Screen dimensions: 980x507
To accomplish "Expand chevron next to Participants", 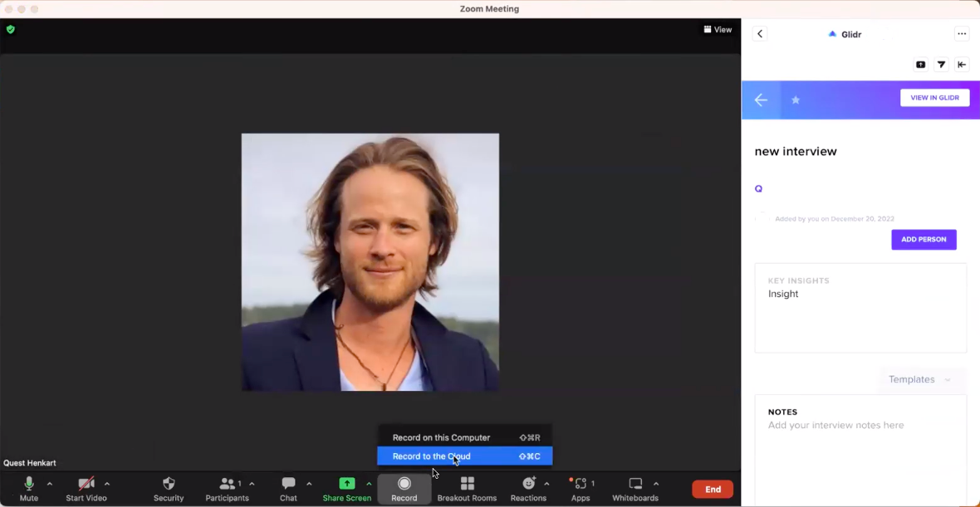I will coord(252,484).
